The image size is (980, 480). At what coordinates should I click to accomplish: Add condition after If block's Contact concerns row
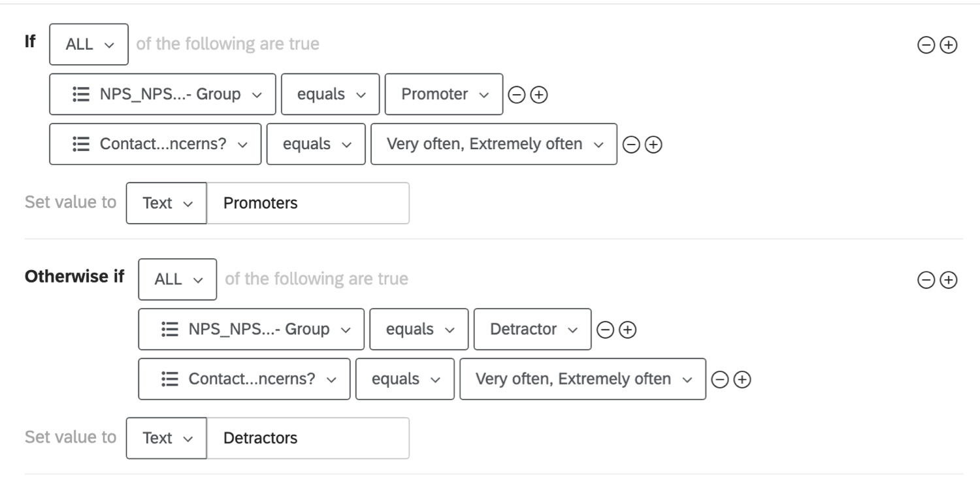(x=653, y=145)
